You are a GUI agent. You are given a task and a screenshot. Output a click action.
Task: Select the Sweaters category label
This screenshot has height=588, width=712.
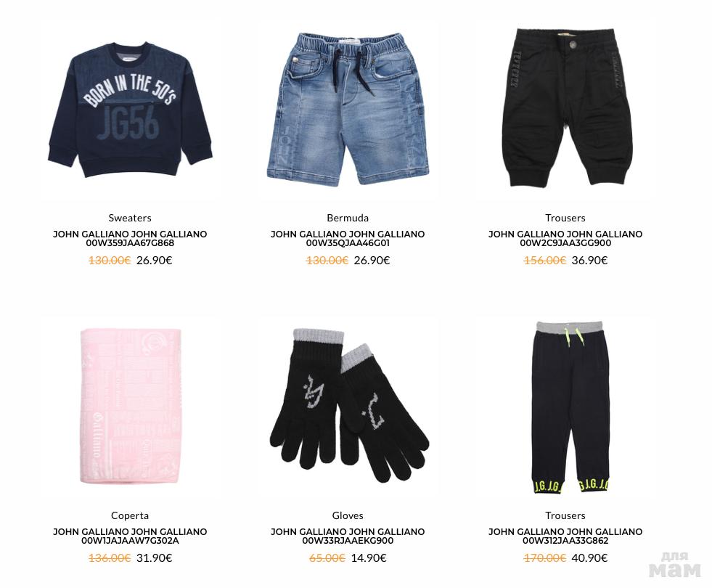(x=130, y=218)
